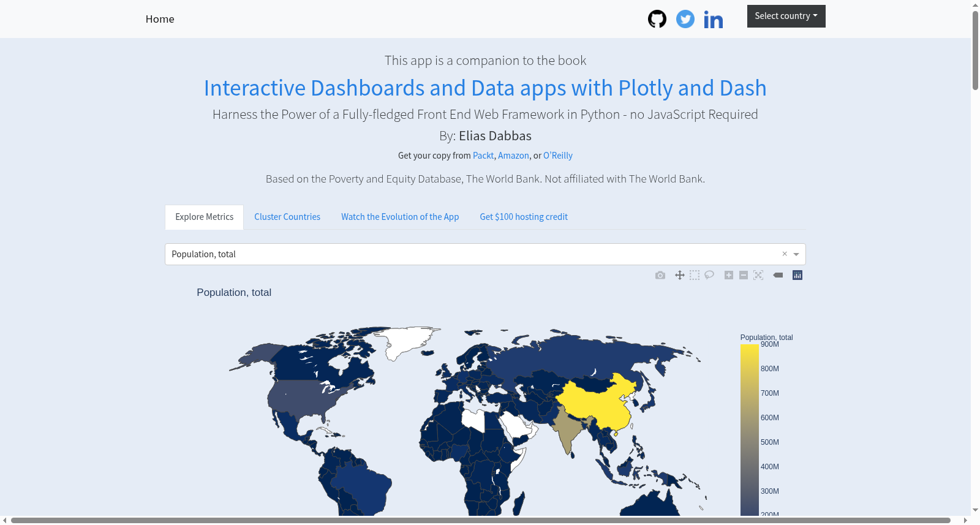Image resolution: width=980 pixels, height=525 pixels.
Task: Open the Plotly logo link in modebar
Action: tap(797, 275)
